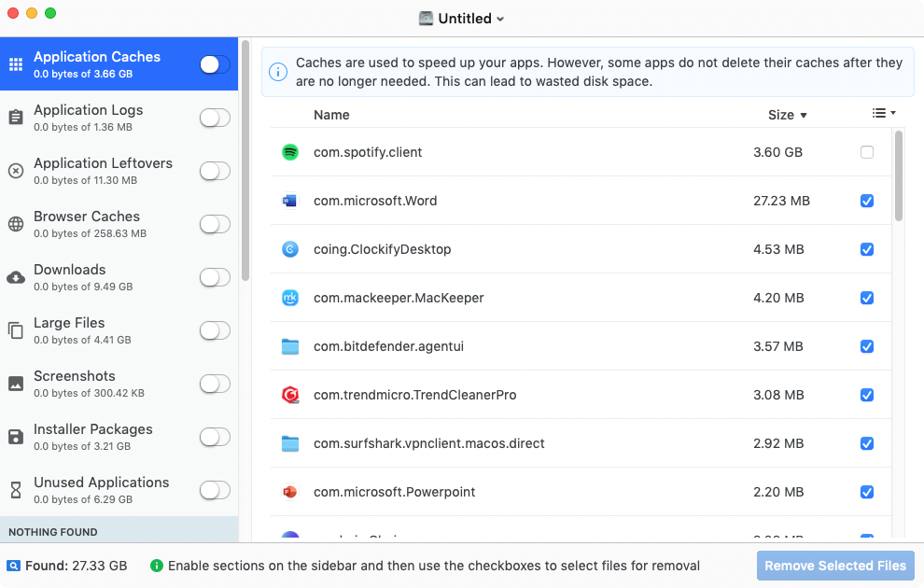
Task: Select the Application Logs section
Action: 119,118
